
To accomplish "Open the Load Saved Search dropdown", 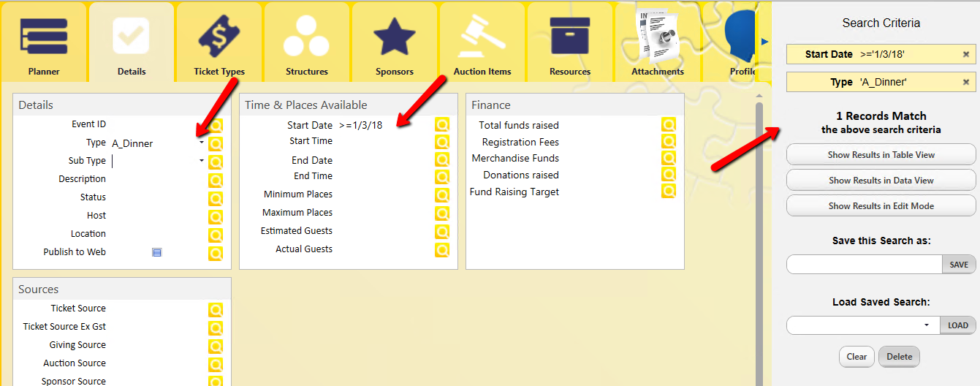I will pos(927,325).
